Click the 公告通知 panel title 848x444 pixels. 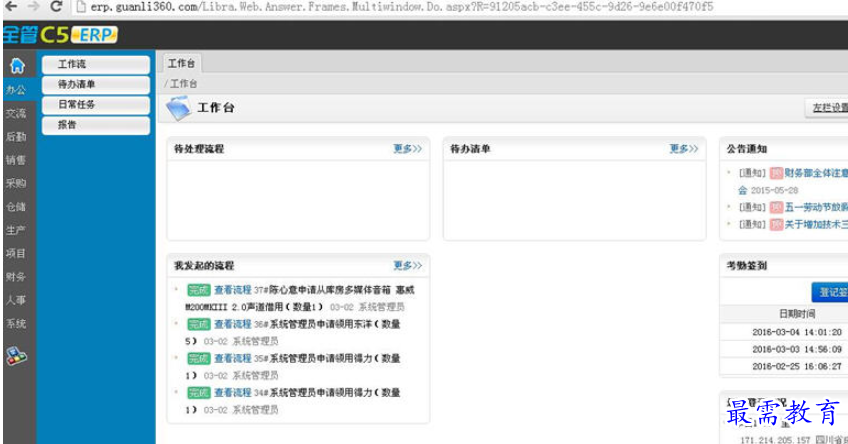(x=746, y=149)
